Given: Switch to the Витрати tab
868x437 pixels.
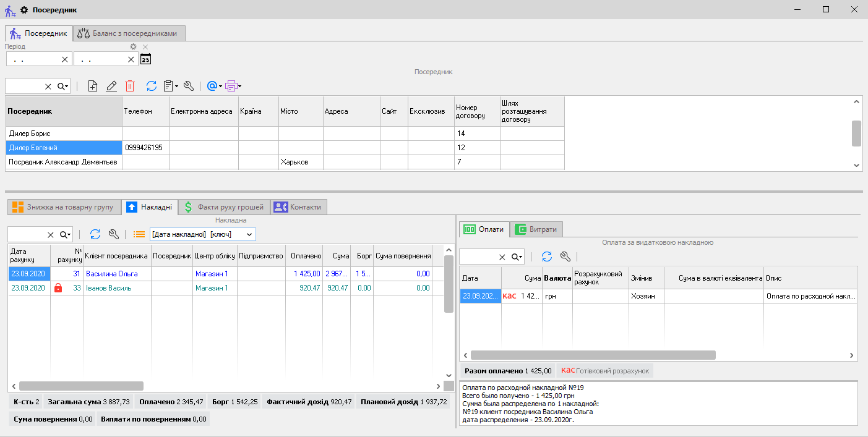Looking at the screenshot, I should tap(536, 229).
